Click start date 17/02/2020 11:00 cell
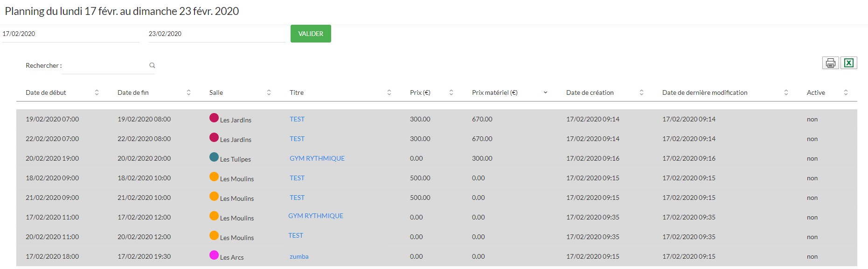Viewport: 868px width, 269px height. tap(52, 217)
